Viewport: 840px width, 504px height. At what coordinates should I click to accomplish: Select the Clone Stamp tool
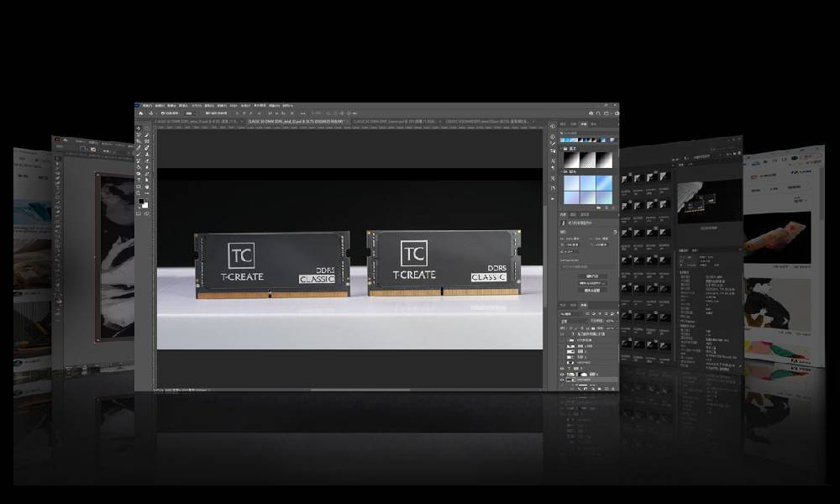point(146,155)
